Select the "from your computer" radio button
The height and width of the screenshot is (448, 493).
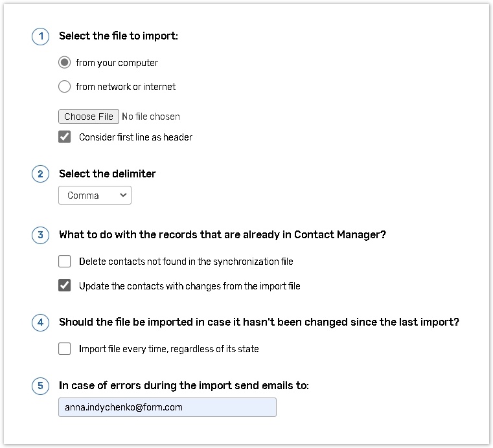coord(65,63)
